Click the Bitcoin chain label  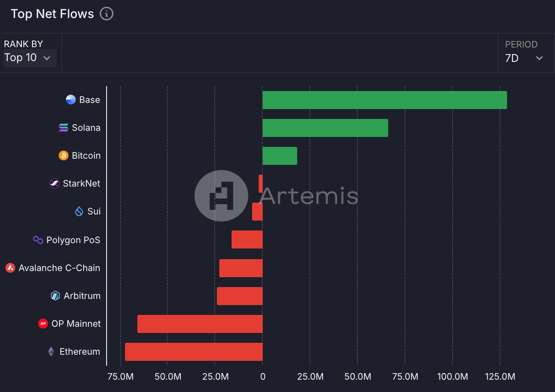pos(86,155)
